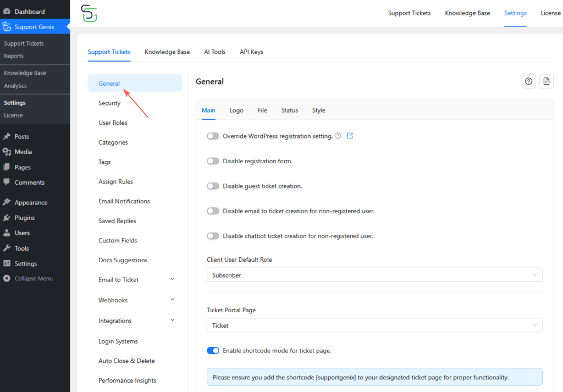Screen dimensions: 563x392
Task: Click the external link icon beside registration setting
Action: (350, 136)
